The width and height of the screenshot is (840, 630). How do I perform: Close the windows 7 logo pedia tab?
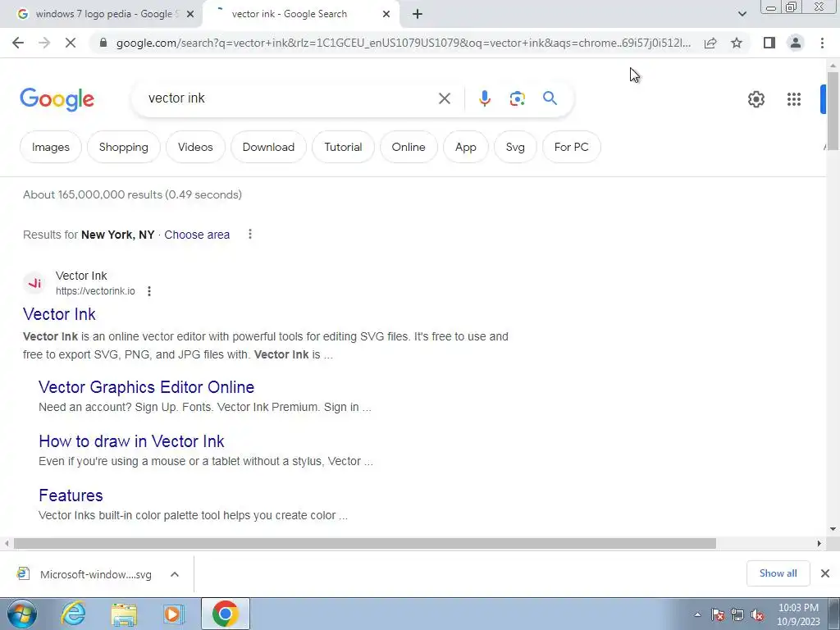tap(190, 14)
